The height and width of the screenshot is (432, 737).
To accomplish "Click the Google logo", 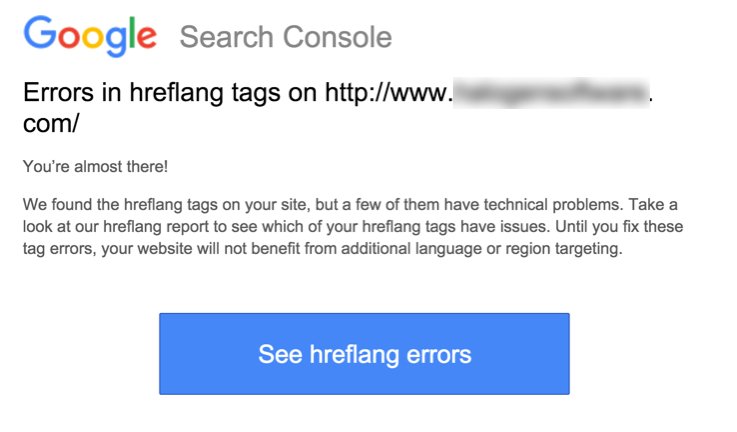I will pos(90,36).
